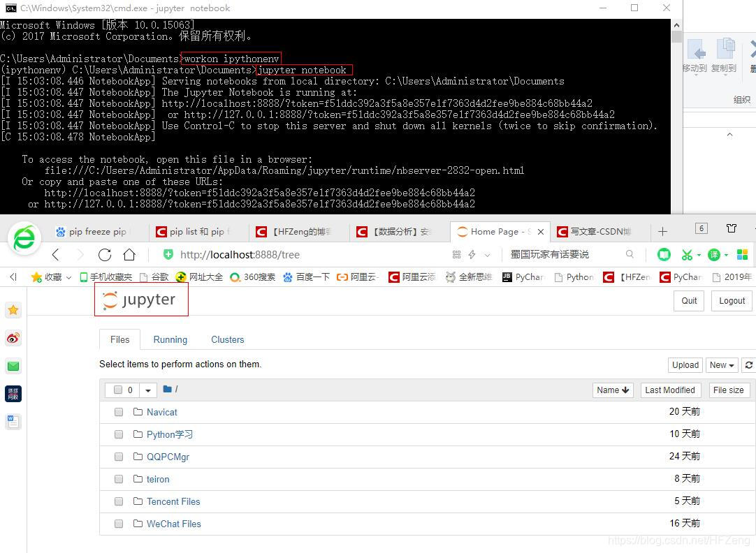Viewport: 756px width, 553px height.
Task: Click the Explorer 复制到 icon
Action: [x=724, y=55]
